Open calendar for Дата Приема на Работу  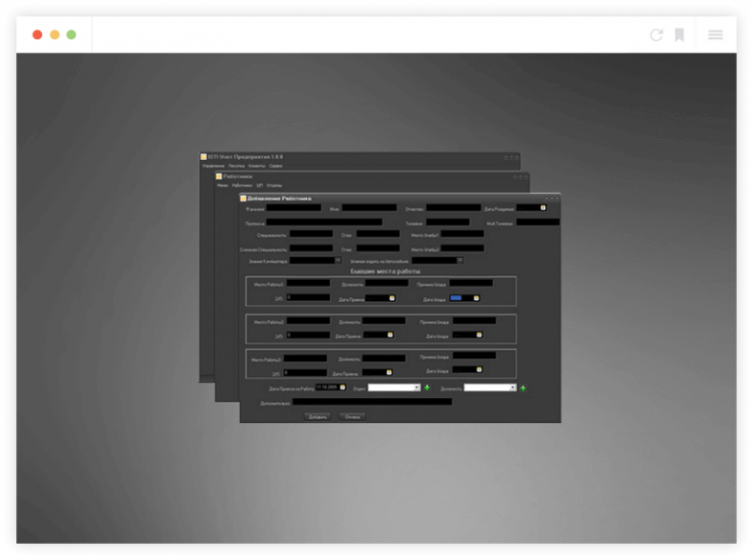[342, 387]
